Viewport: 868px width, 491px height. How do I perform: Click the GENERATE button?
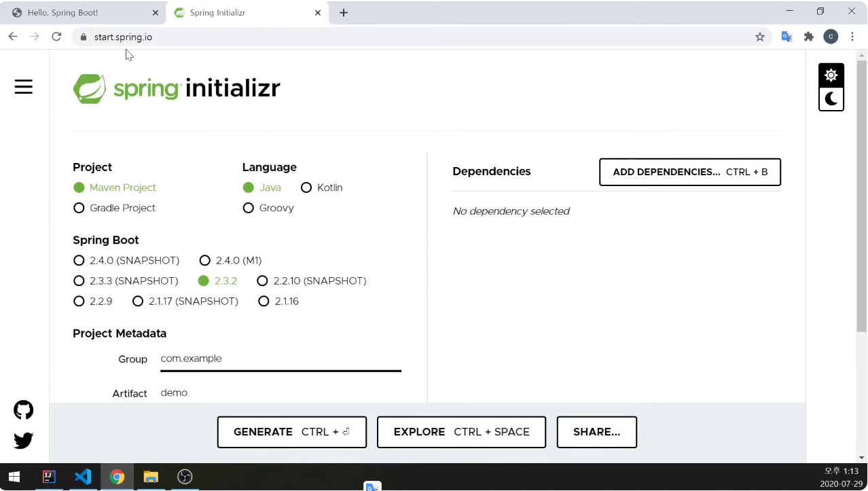[x=292, y=432]
